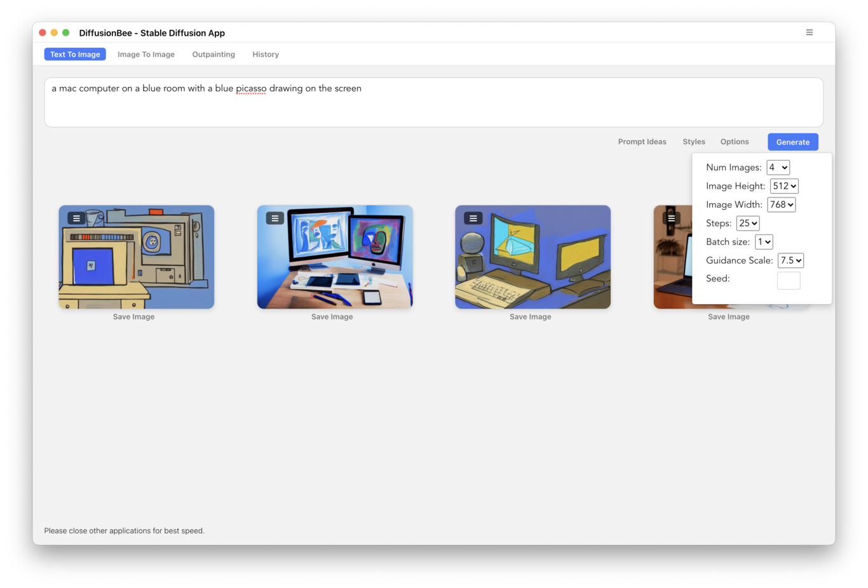Click the Seed input field
This screenshot has width=868, height=588.
point(788,280)
